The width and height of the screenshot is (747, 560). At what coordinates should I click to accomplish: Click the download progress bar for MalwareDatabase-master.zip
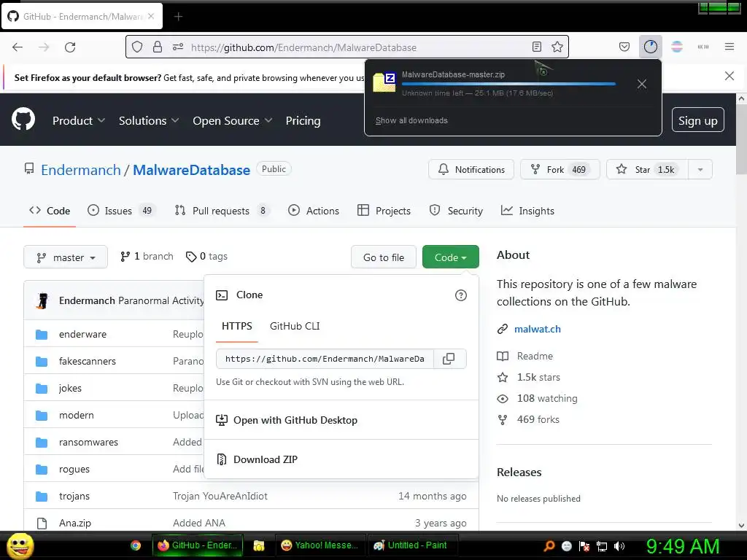coord(508,84)
